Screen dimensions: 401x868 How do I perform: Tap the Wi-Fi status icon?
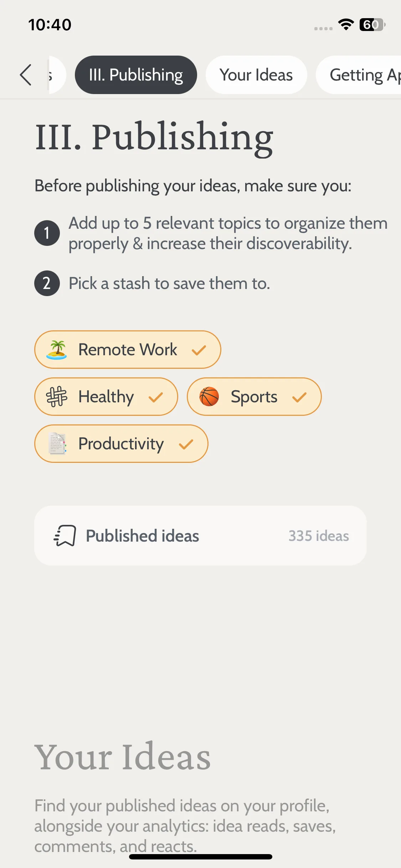346,25
